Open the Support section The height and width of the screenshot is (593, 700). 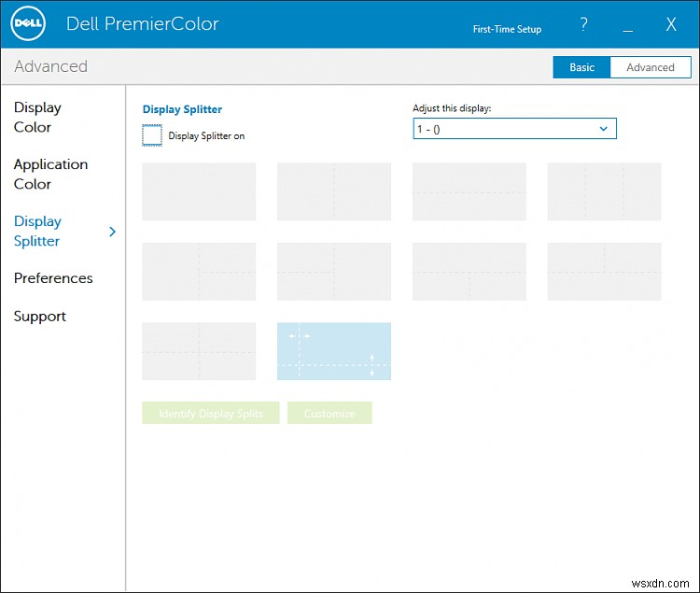pos(40,317)
